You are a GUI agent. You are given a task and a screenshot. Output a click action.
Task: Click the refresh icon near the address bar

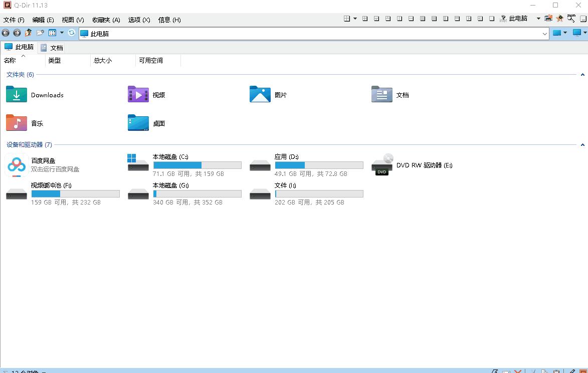coord(72,33)
